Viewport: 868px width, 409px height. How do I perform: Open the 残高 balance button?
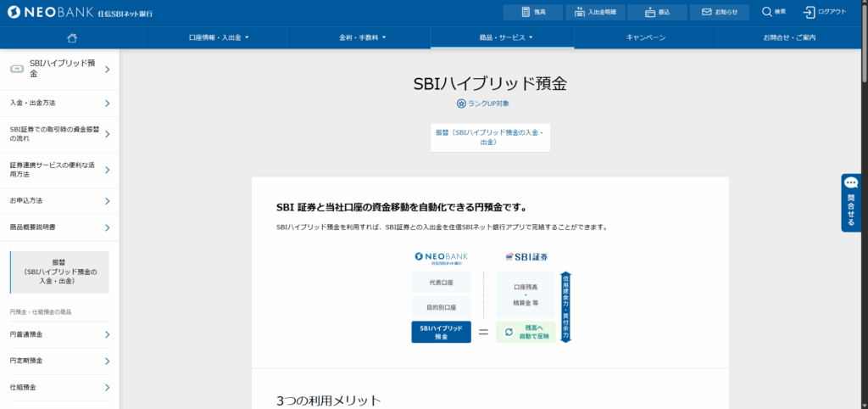pos(532,12)
